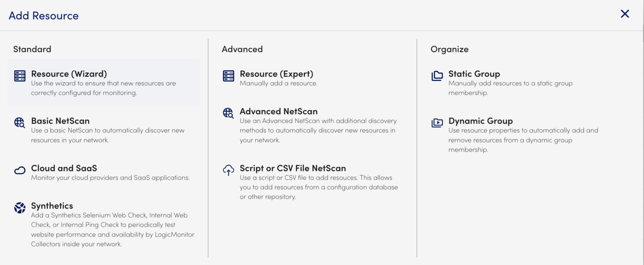Create a Static Group

point(474,73)
